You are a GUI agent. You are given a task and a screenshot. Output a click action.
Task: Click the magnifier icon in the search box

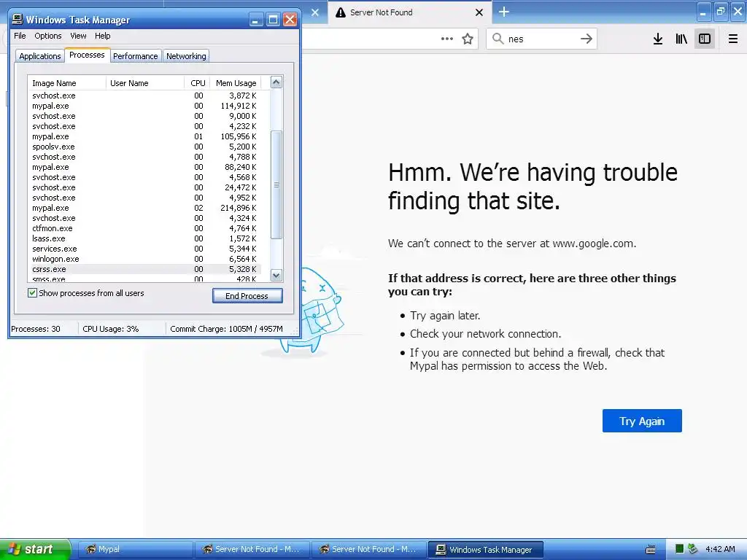[498, 39]
